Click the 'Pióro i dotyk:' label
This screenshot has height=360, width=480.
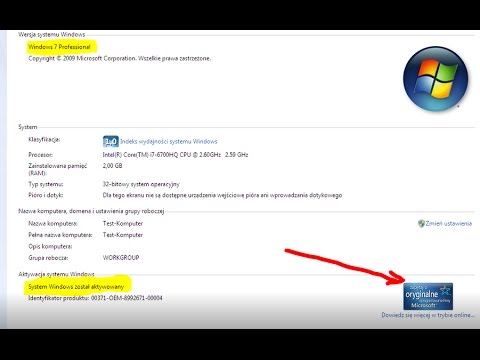coord(46,195)
